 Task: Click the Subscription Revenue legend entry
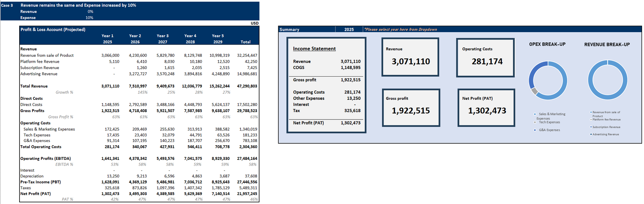(x=606, y=127)
